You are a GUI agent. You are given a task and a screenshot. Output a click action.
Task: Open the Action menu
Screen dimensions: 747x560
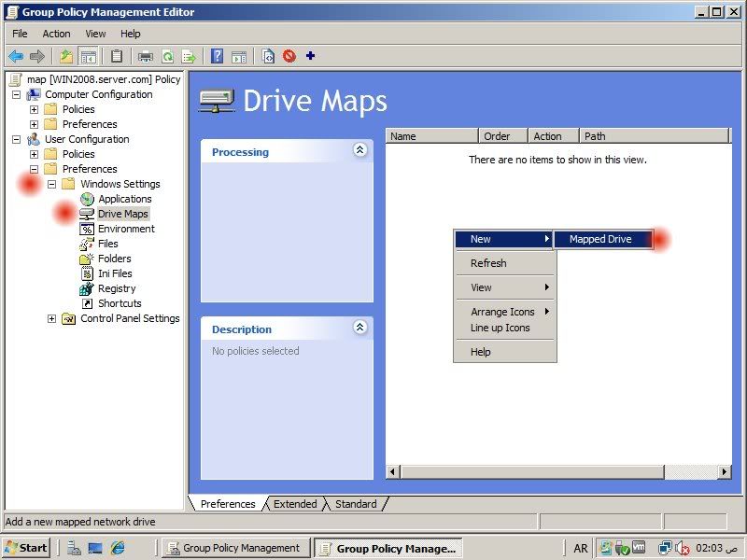[x=56, y=34]
